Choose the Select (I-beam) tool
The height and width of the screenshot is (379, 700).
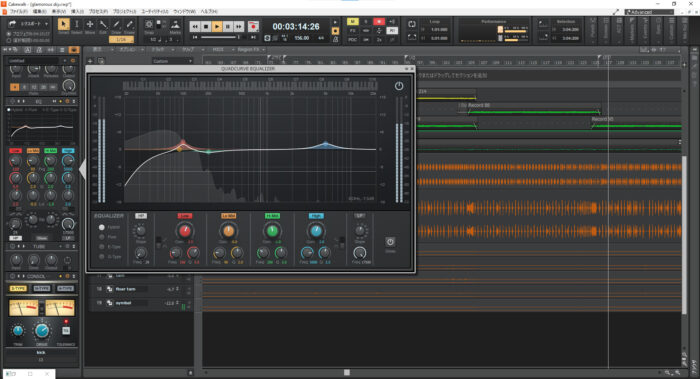76,25
